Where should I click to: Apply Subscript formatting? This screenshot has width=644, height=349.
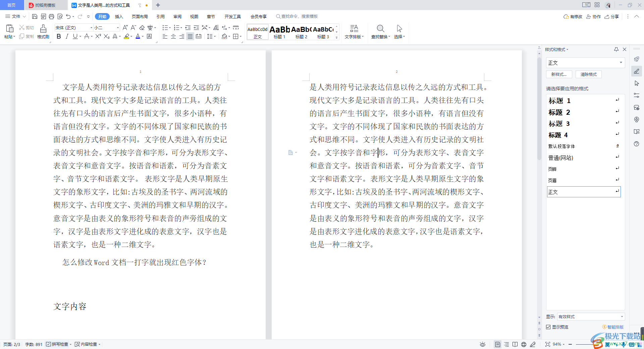pos(107,36)
